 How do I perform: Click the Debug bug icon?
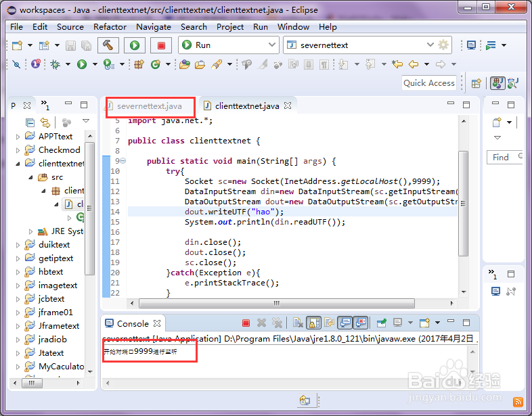(55, 64)
